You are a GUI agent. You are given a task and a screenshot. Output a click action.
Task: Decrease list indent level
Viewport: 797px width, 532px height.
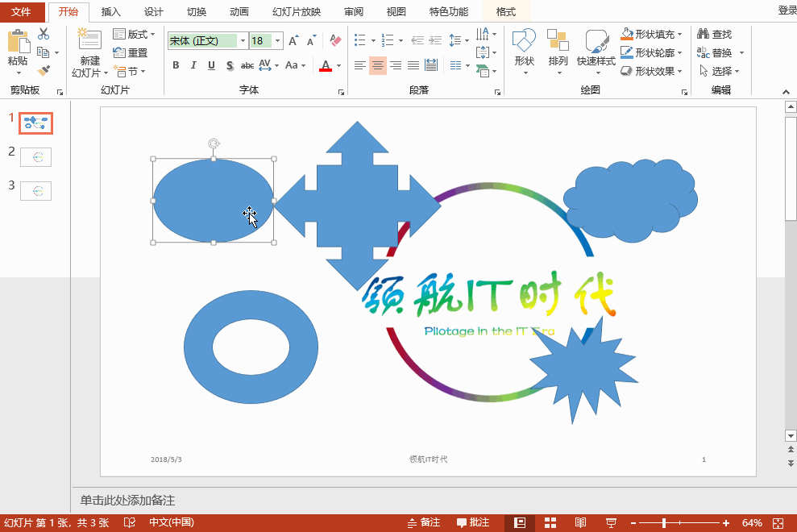point(417,40)
